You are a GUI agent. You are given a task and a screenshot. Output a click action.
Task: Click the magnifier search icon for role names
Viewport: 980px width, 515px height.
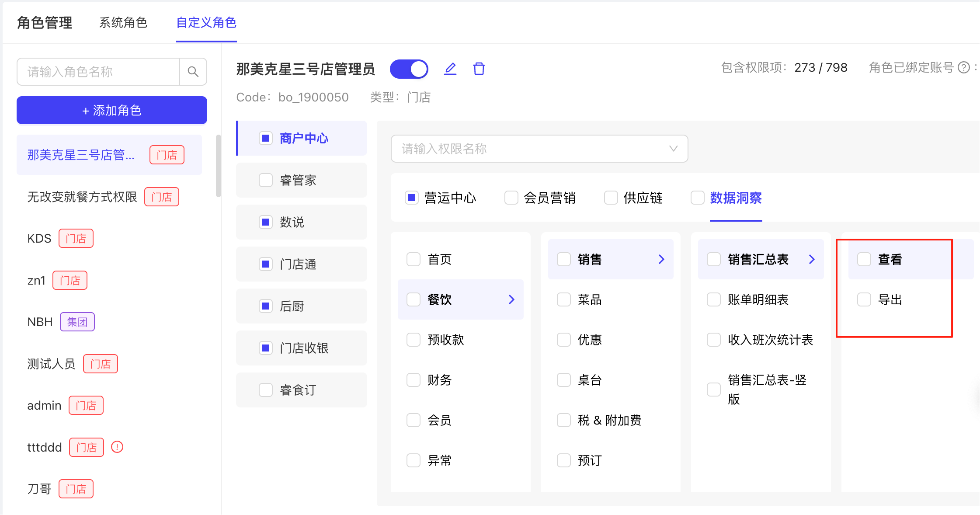pos(193,72)
